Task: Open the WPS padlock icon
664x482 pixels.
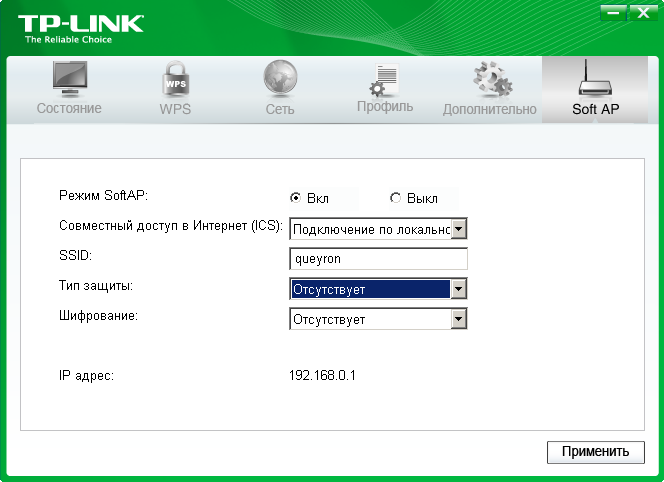Action: point(175,79)
